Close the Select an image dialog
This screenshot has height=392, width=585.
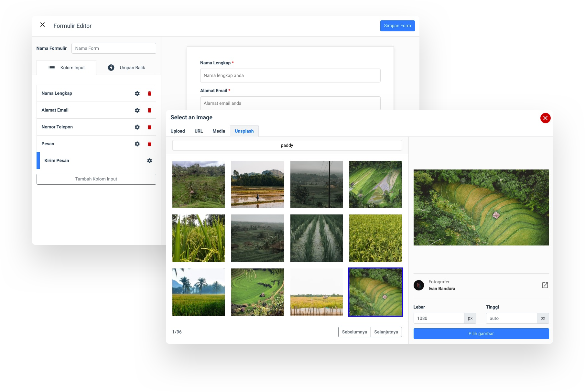[545, 118]
